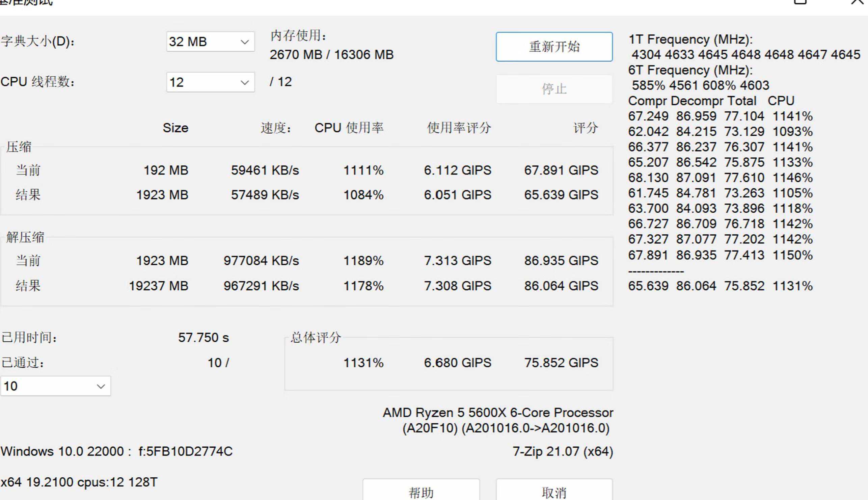Open the passes count dropdown showing 10
The height and width of the screenshot is (500, 868).
click(x=55, y=386)
